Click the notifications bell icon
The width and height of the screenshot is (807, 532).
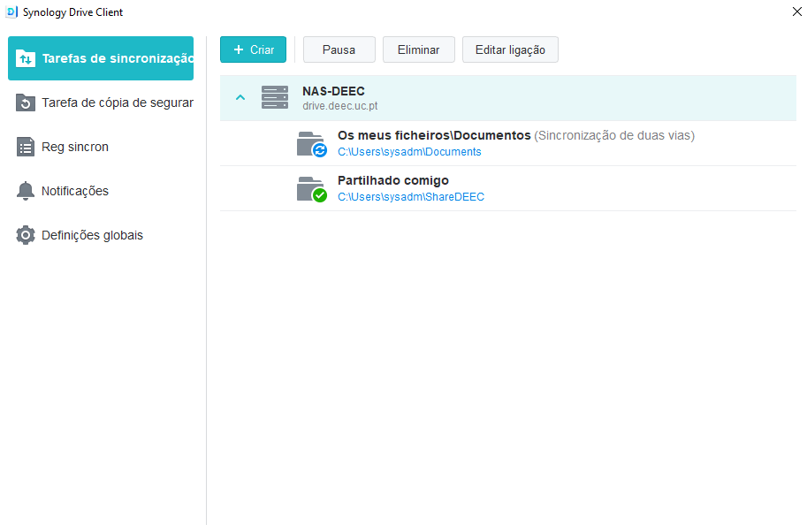(26, 191)
